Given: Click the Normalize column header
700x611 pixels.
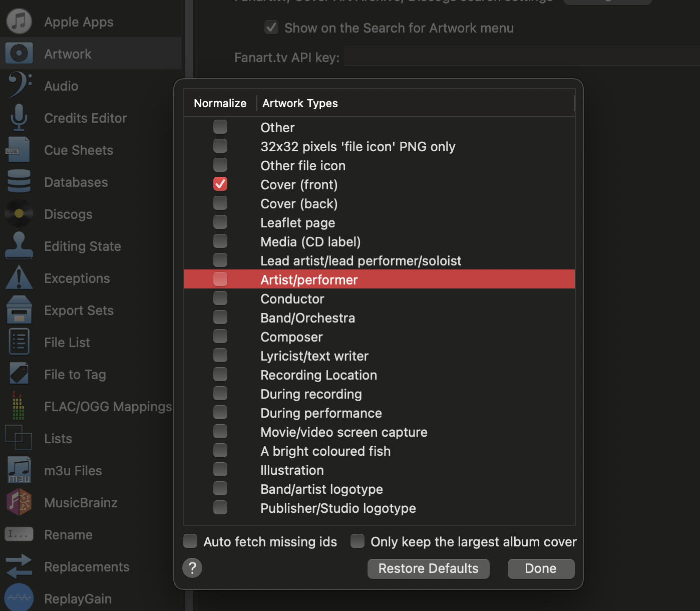Looking at the screenshot, I should tap(220, 103).
